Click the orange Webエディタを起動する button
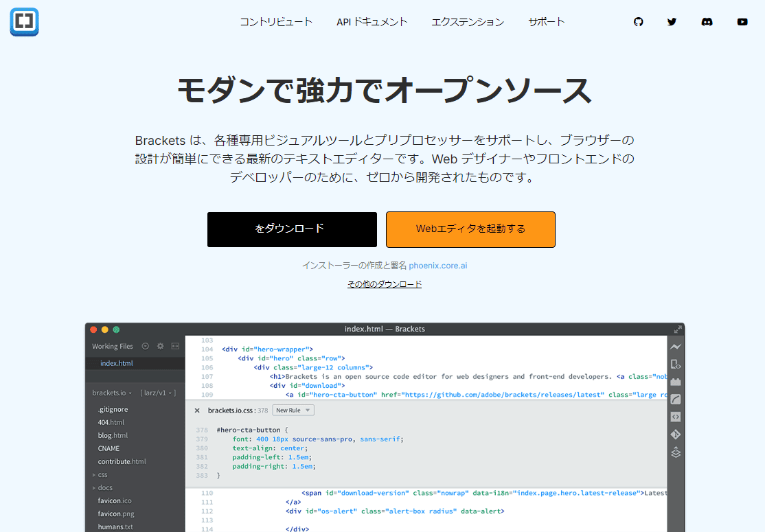Screen dimensions: 765x532 (470, 229)
